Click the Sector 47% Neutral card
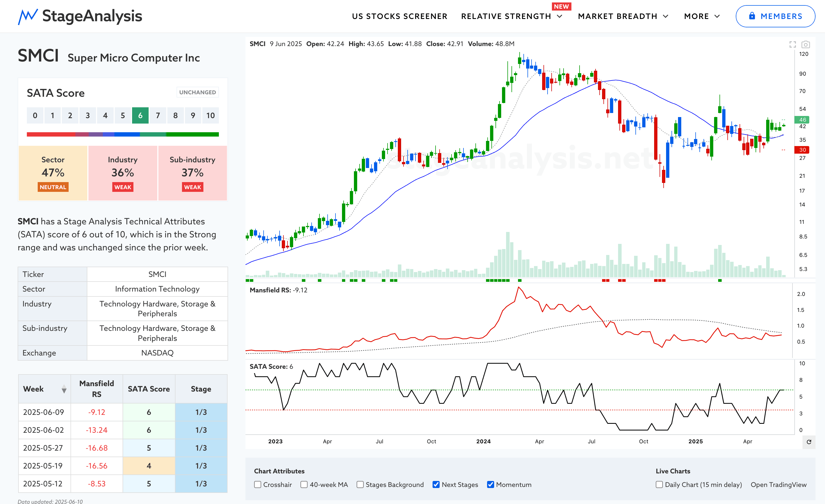The image size is (825, 504). pyautogui.click(x=53, y=173)
